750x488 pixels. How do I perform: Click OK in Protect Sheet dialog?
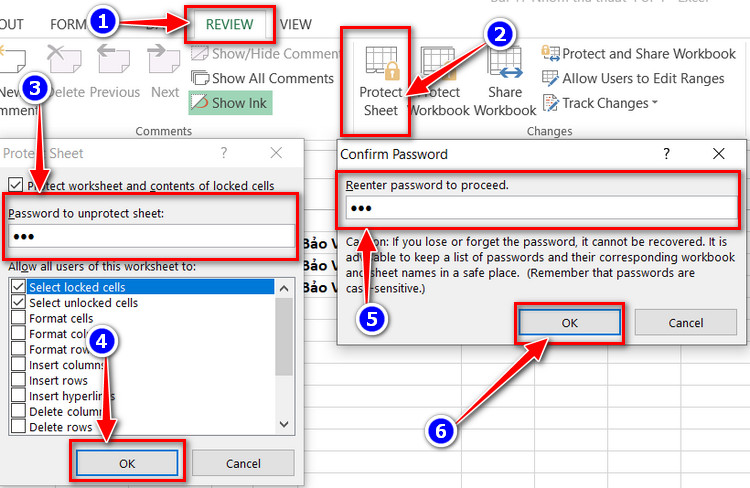coord(127,463)
